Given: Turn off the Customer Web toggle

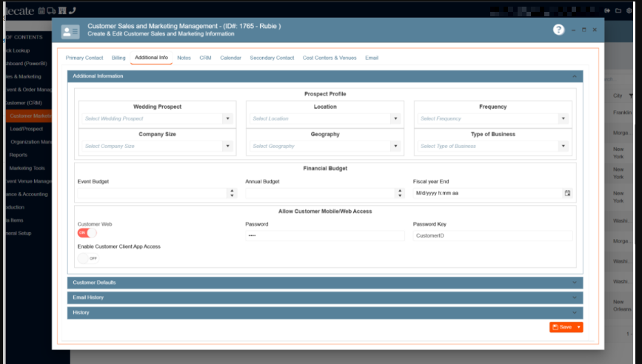Looking at the screenshot, I should [87, 233].
